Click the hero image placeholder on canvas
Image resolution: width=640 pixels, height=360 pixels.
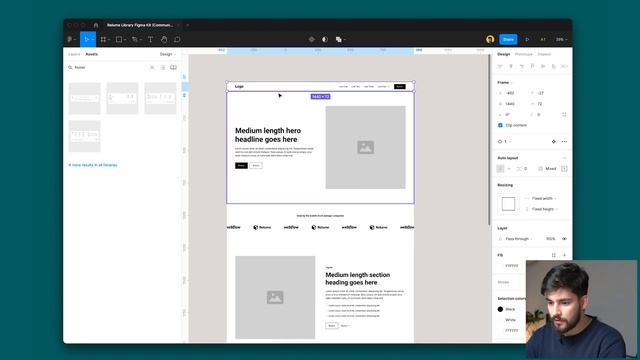click(365, 147)
